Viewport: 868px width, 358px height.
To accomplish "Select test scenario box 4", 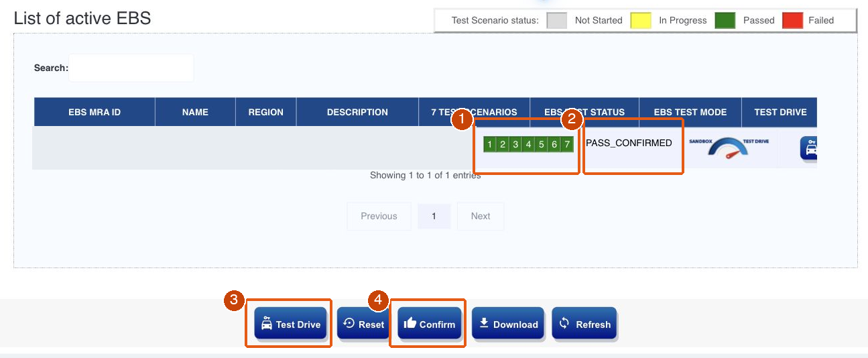I will tap(528, 144).
